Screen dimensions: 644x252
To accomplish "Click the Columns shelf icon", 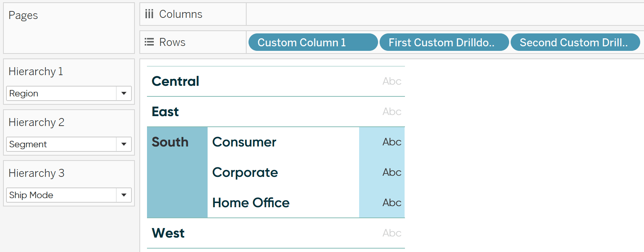I will pos(149,14).
